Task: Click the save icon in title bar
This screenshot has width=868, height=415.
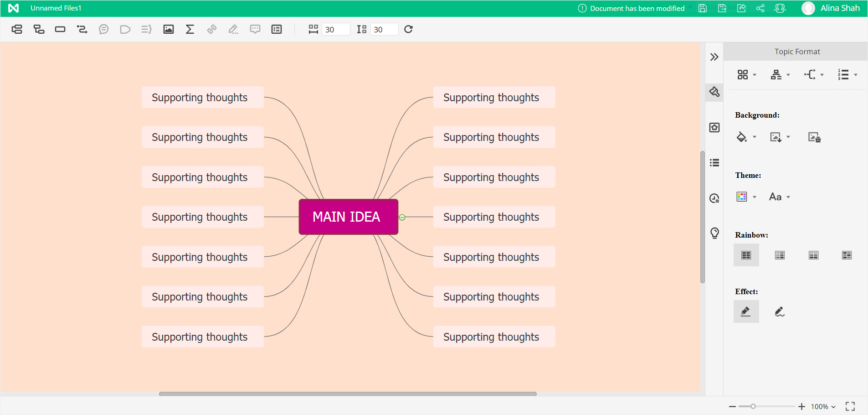Action: click(x=703, y=8)
